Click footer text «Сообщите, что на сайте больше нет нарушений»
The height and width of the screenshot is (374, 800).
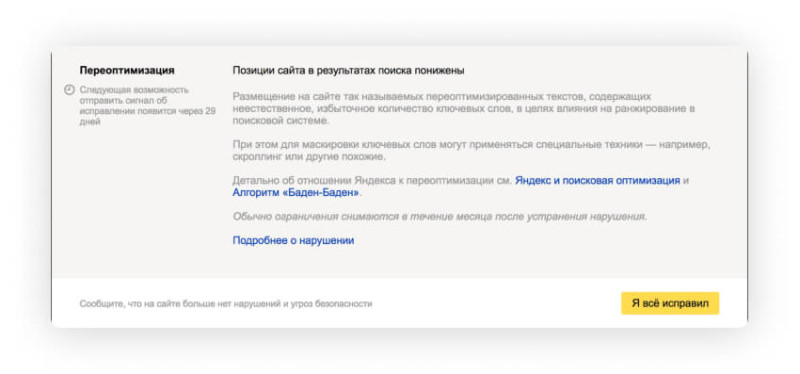(x=226, y=304)
